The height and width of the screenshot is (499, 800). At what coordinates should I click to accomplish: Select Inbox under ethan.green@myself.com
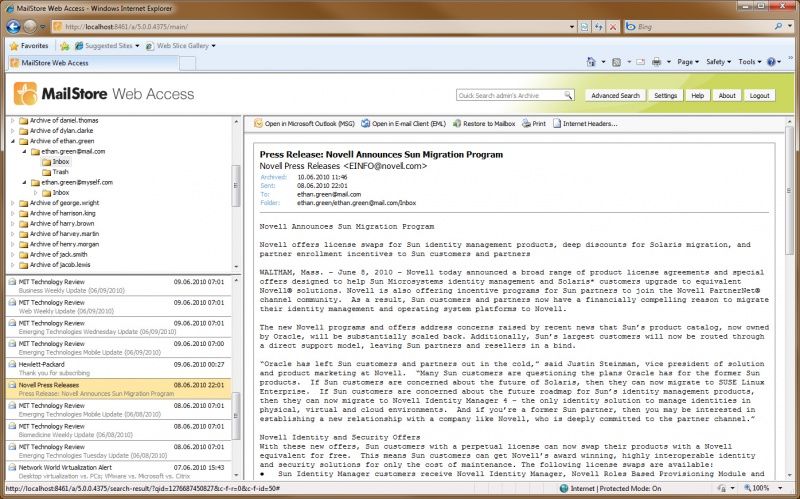(56, 193)
